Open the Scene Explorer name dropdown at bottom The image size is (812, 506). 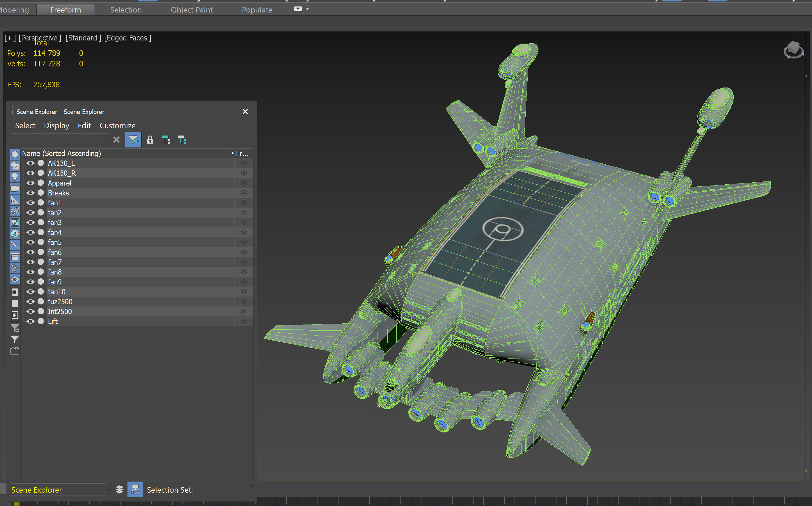pos(108,490)
